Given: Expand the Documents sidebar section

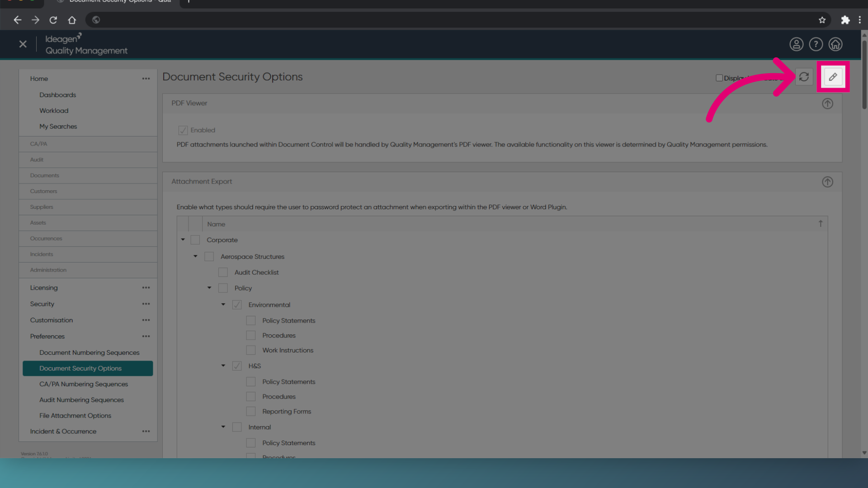Looking at the screenshot, I should tap(88, 175).
